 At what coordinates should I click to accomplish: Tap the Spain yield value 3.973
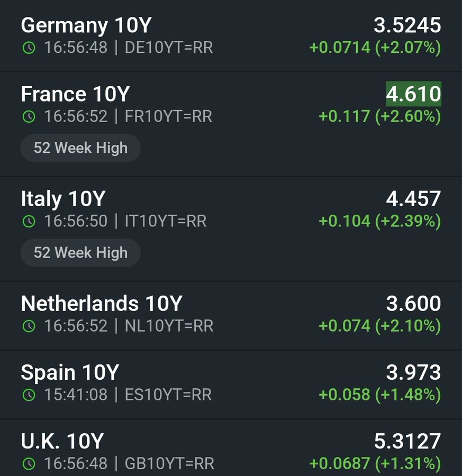point(413,372)
